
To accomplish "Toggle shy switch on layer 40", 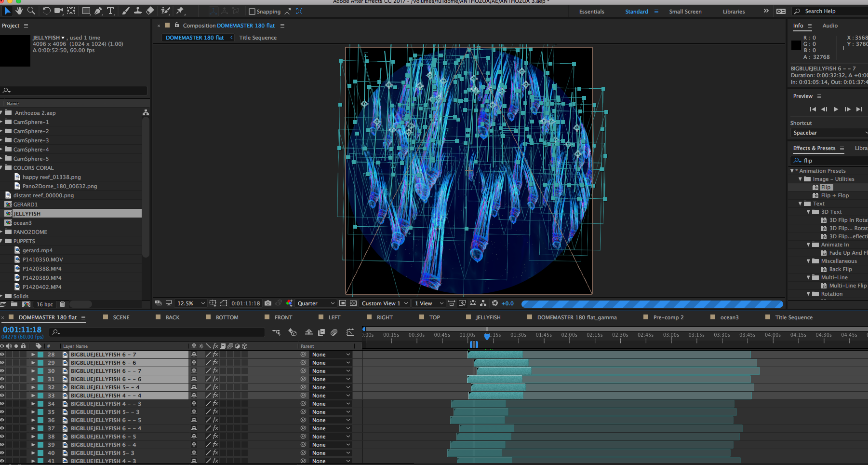I will (x=194, y=453).
